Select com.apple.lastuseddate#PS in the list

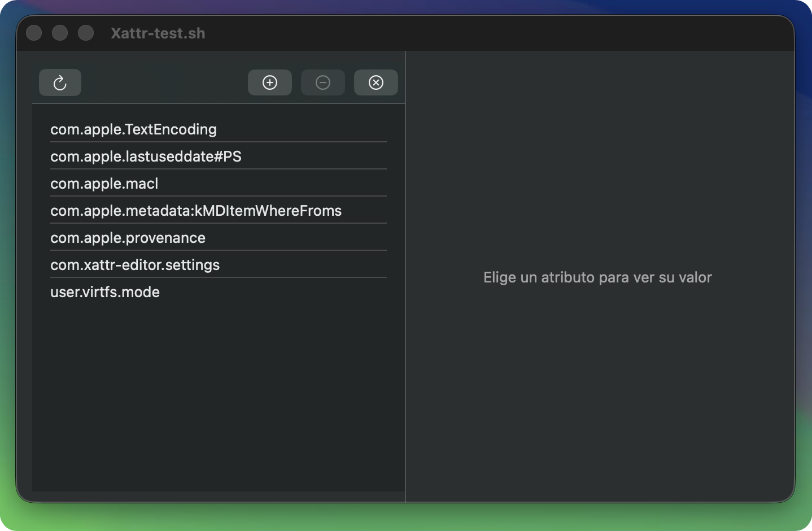tap(146, 156)
